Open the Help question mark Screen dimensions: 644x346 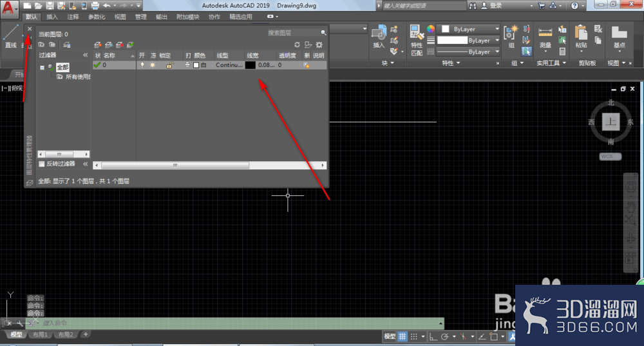point(574,6)
